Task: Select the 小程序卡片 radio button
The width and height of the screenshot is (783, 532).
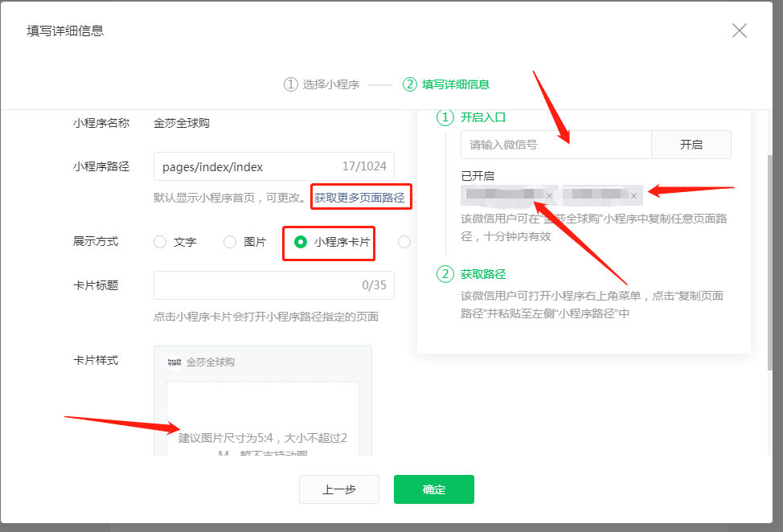Action: pos(300,242)
